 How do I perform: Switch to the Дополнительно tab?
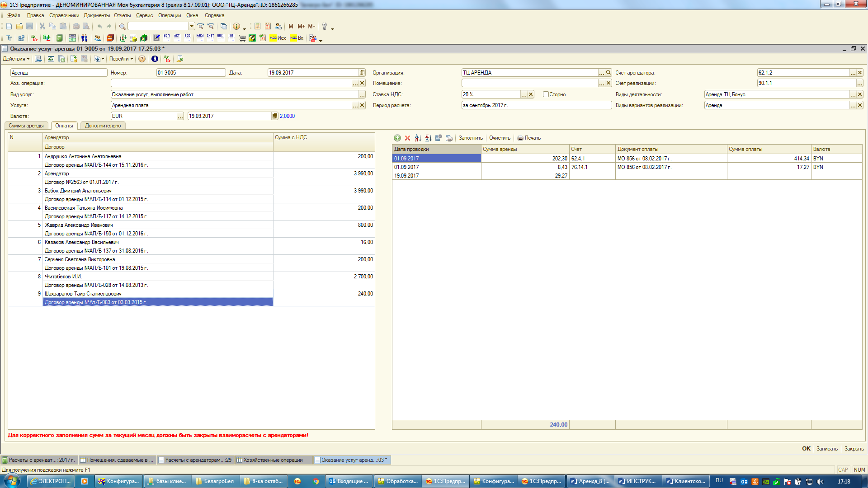103,126
